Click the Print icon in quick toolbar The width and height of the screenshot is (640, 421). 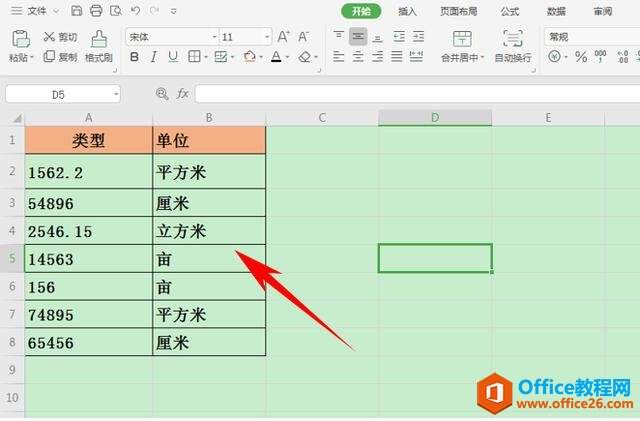click(x=96, y=11)
